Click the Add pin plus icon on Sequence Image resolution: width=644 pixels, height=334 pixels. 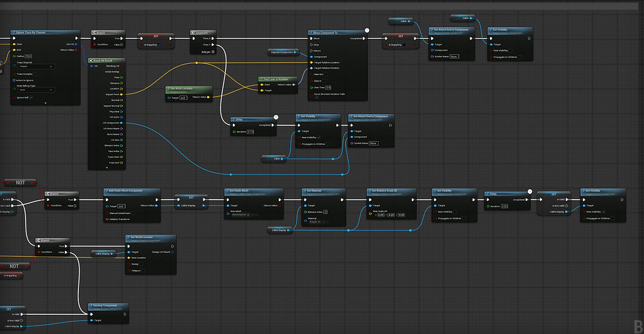[x=213, y=52]
